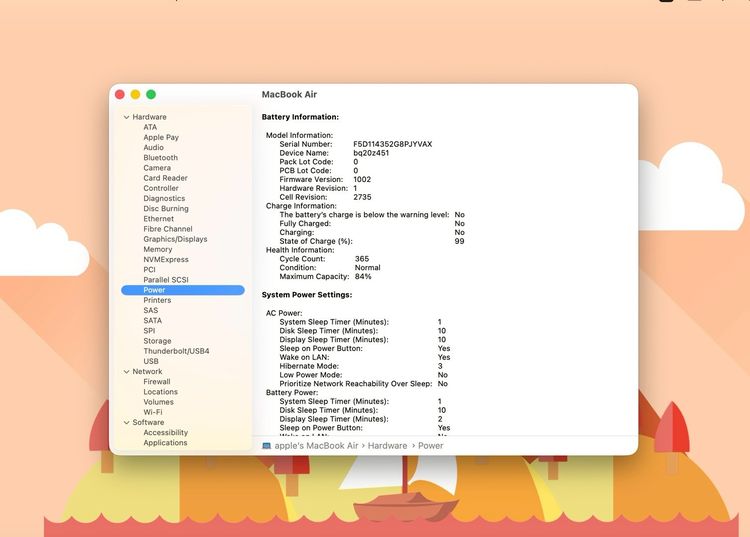Click the battery serial number value
750x537 pixels.
tap(392, 144)
